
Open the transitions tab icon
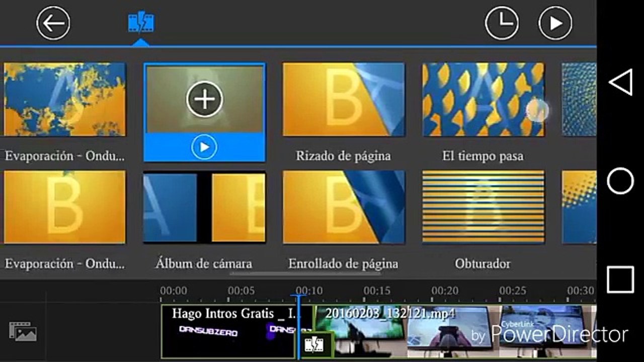pos(141,23)
